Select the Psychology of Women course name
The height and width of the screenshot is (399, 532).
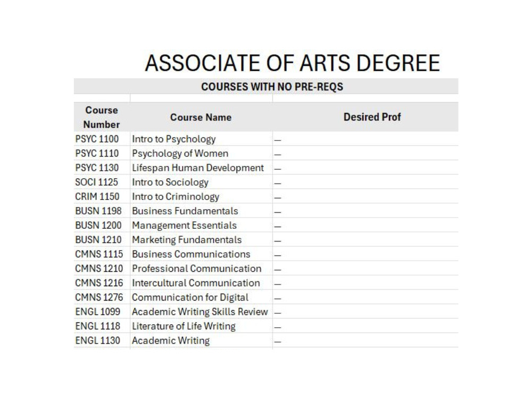(201, 153)
